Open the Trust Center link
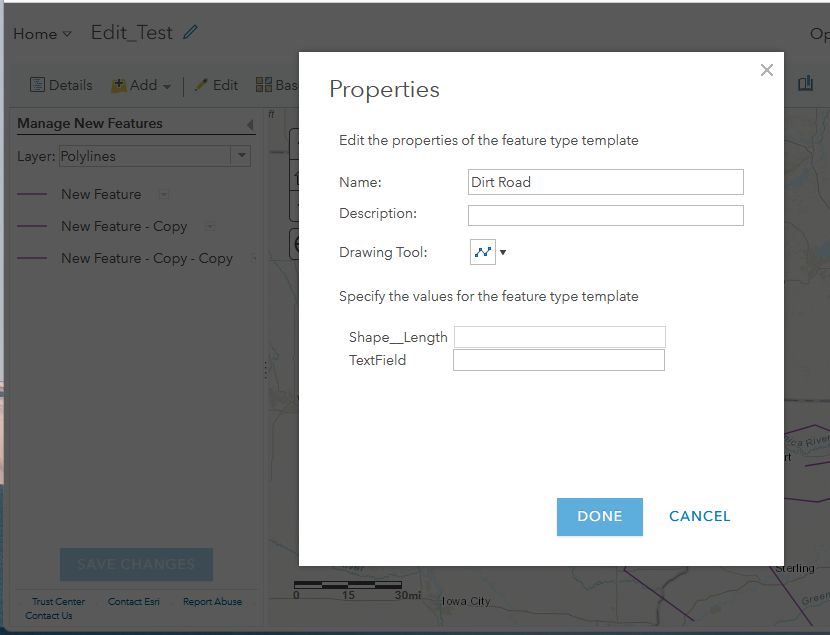 (x=57, y=601)
